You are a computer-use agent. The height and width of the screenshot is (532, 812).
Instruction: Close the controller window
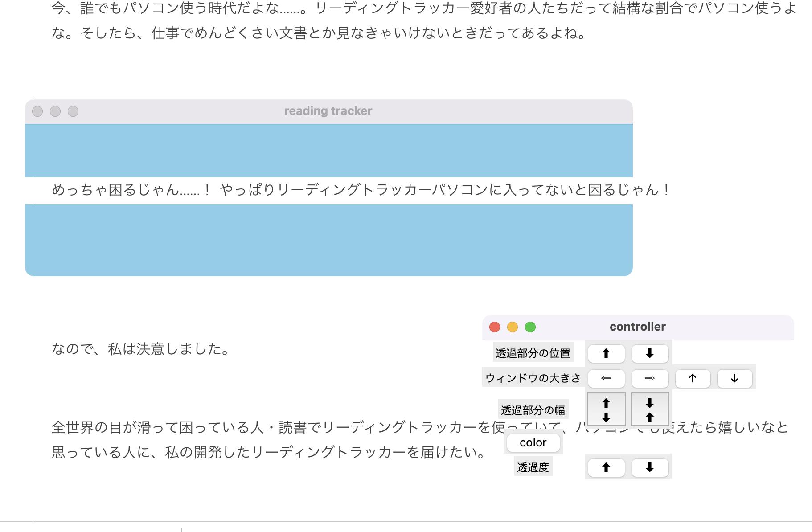tap(495, 327)
